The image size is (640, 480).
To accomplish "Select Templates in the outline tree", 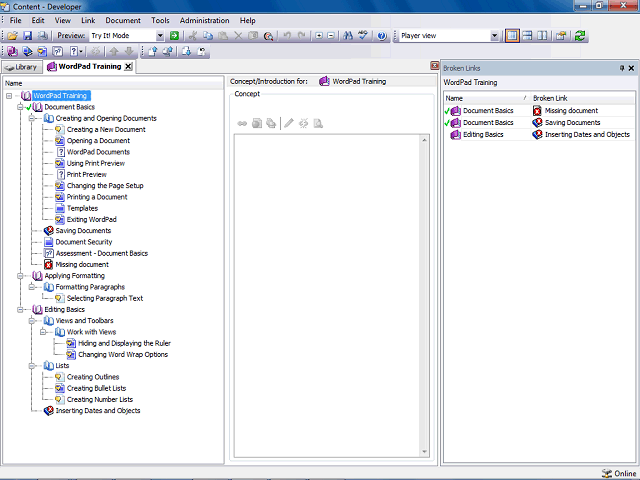I will pyautogui.click(x=82, y=209).
